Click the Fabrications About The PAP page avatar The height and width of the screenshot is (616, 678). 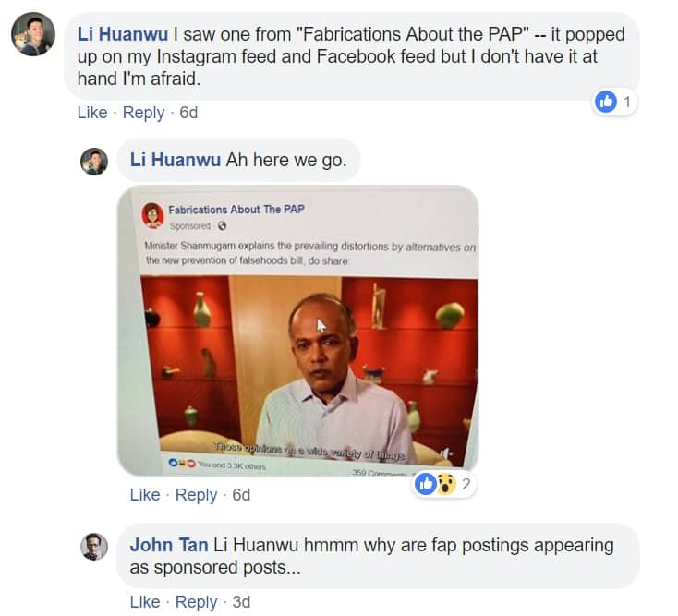point(152,215)
